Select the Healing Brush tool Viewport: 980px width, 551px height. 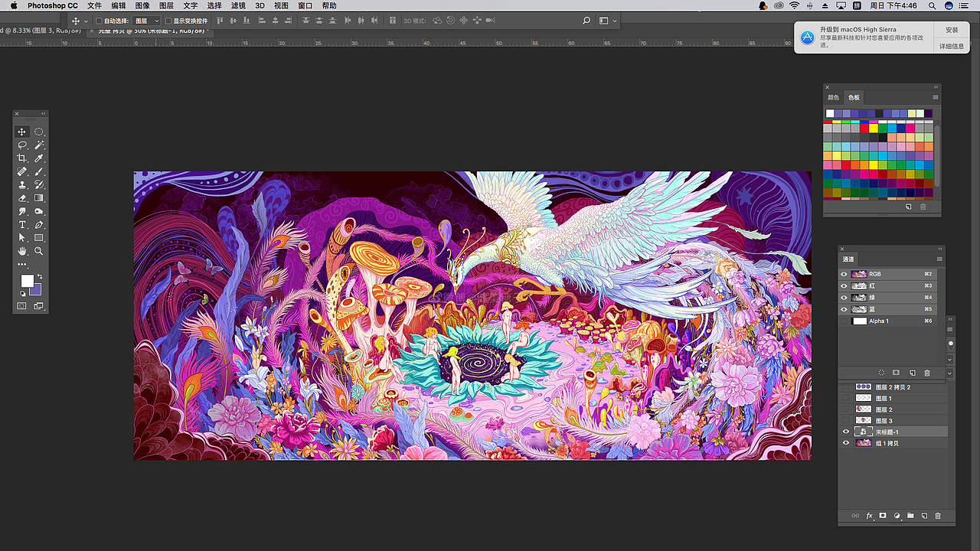tap(22, 171)
